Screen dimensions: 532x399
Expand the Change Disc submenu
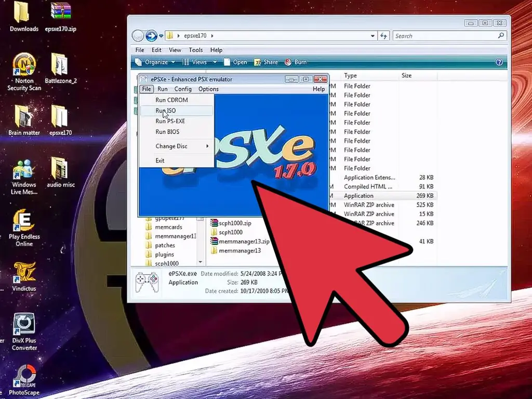(x=177, y=146)
